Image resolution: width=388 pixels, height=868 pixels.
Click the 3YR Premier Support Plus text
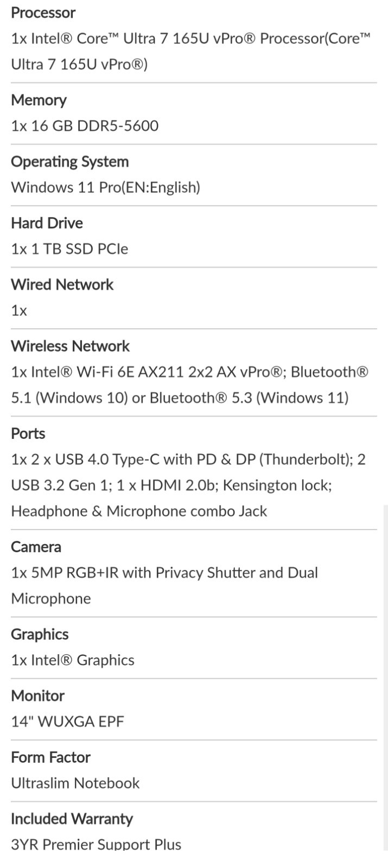pos(96,844)
